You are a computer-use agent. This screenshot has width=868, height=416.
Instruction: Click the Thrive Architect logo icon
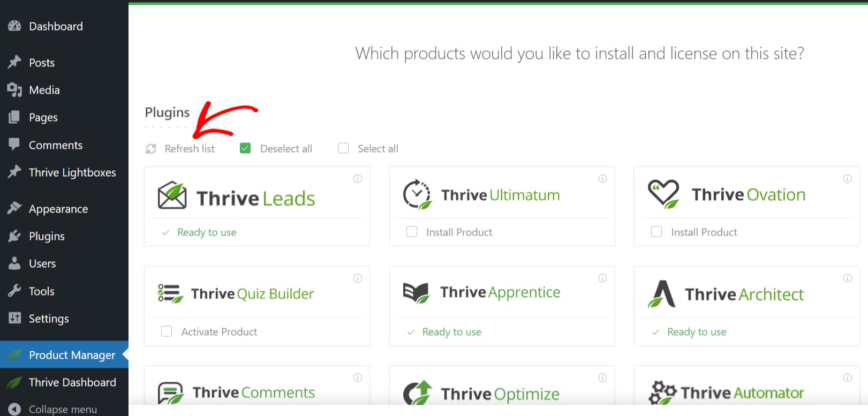tap(662, 294)
